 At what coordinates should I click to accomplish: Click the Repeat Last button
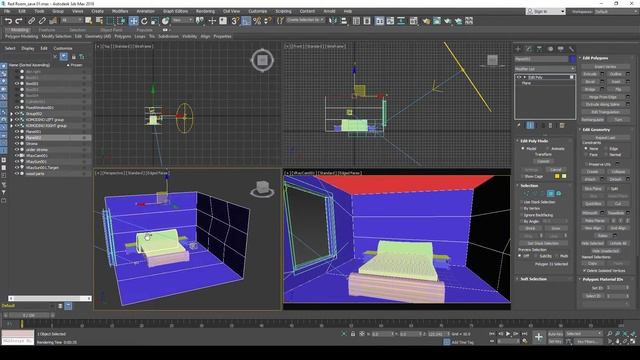click(605, 138)
